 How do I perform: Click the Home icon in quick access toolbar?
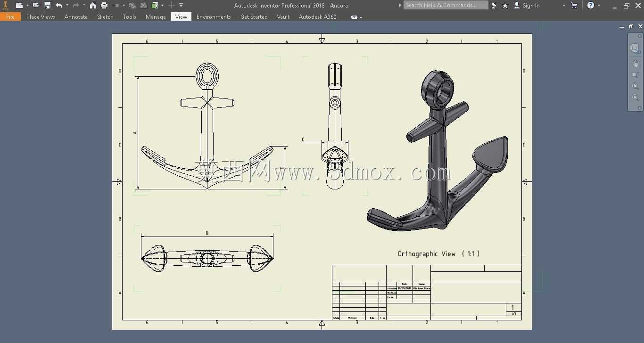pyautogui.click(x=93, y=5)
